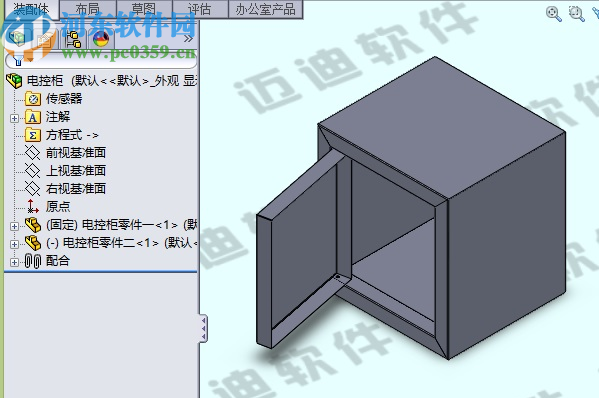
Task: Click the 电控柜零件一 part icon
Action: pyautogui.click(x=33, y=225)
